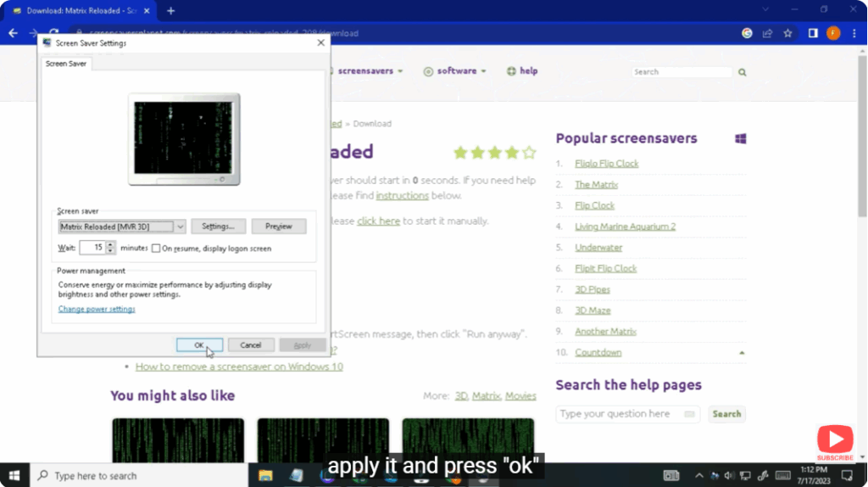Click the Change power settings link
The image size is (868, 487).
[97, 309]
